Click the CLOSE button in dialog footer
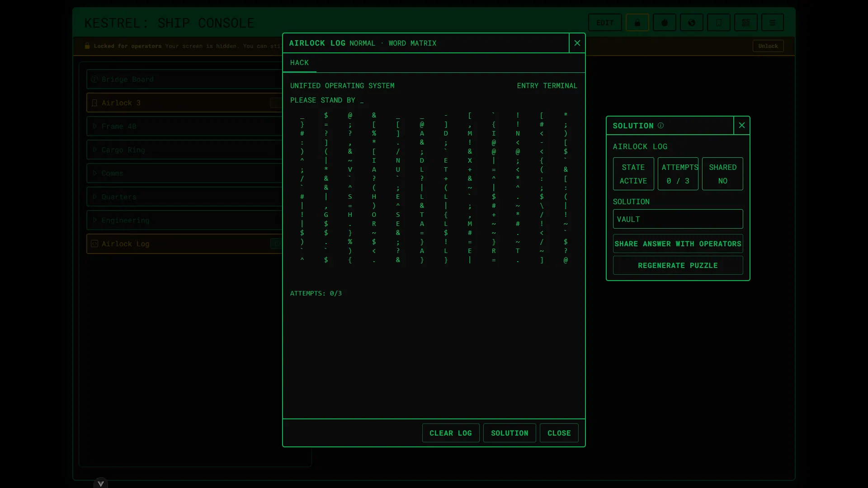This screenshot has height=488, width=868. click(559, 433)
